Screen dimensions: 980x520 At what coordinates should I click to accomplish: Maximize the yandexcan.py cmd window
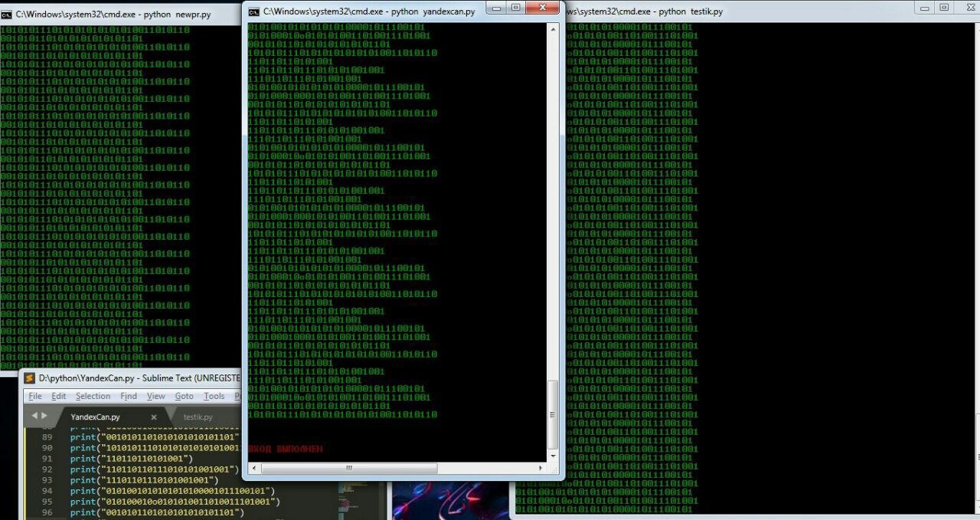[x=515, y=8]
